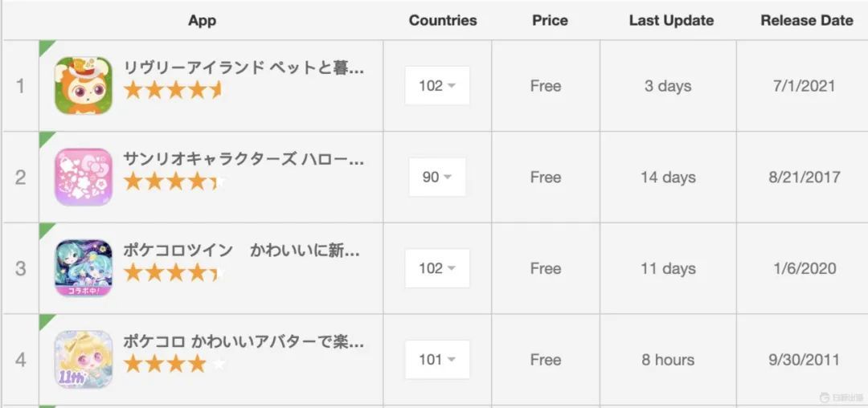This screenshot has height=408, width=868.
Task: Expand the 90 countries dropdown
Action: click(437, 177)
